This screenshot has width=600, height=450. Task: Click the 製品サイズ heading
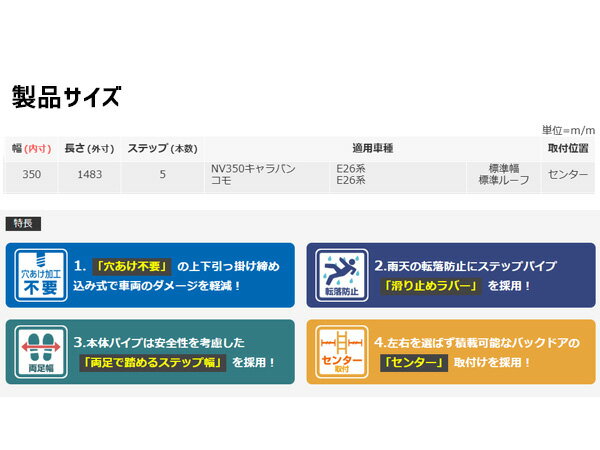(66, 97)
